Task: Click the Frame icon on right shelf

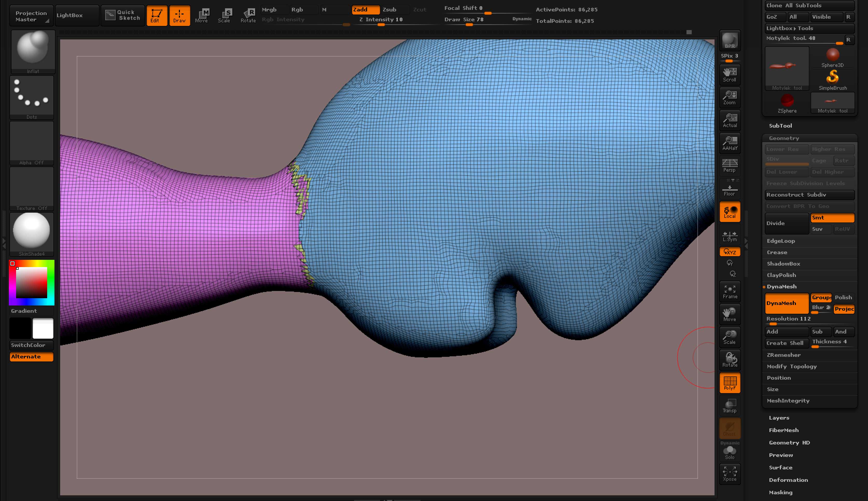Action: point(730,291)
